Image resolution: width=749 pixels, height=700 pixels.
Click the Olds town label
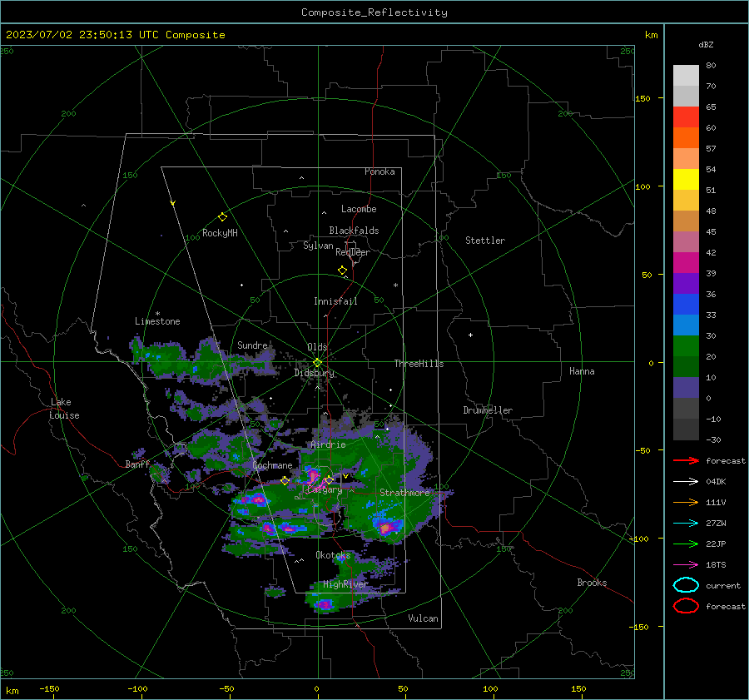click(317, 347)
